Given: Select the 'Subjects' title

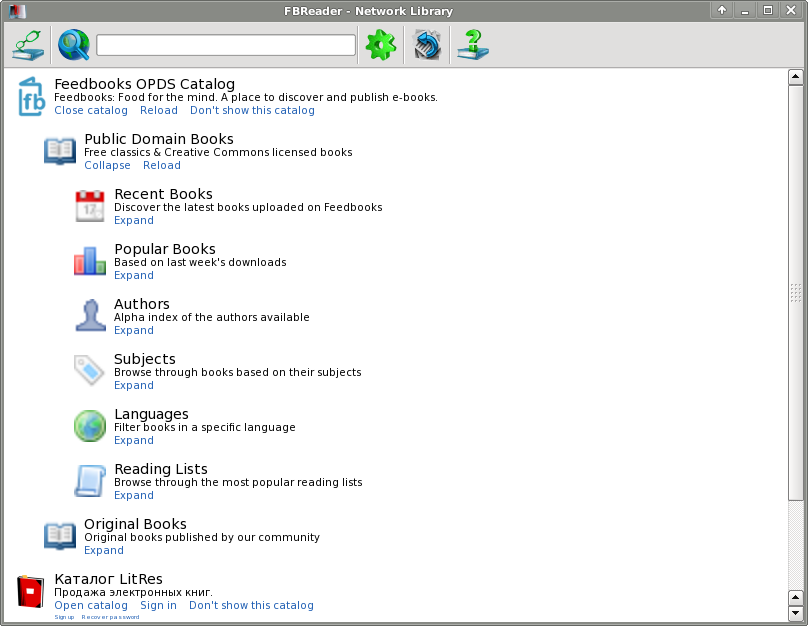Looking at the screenshot, I should (x=145, y=359).
